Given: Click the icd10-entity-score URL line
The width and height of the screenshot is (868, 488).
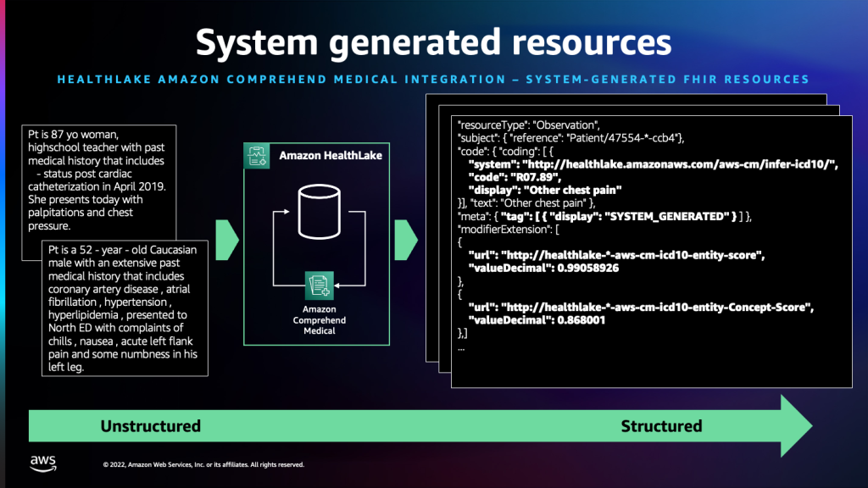Looking at the screenshot, I should [x=617, y=255].
